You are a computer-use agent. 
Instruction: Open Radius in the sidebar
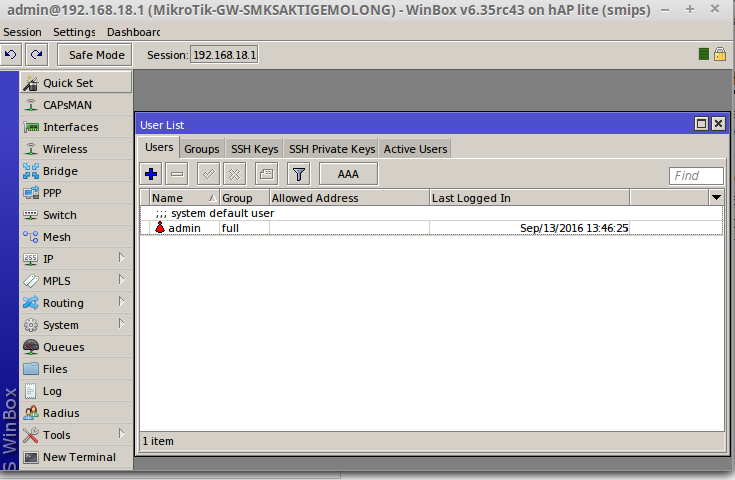point(76,413)
